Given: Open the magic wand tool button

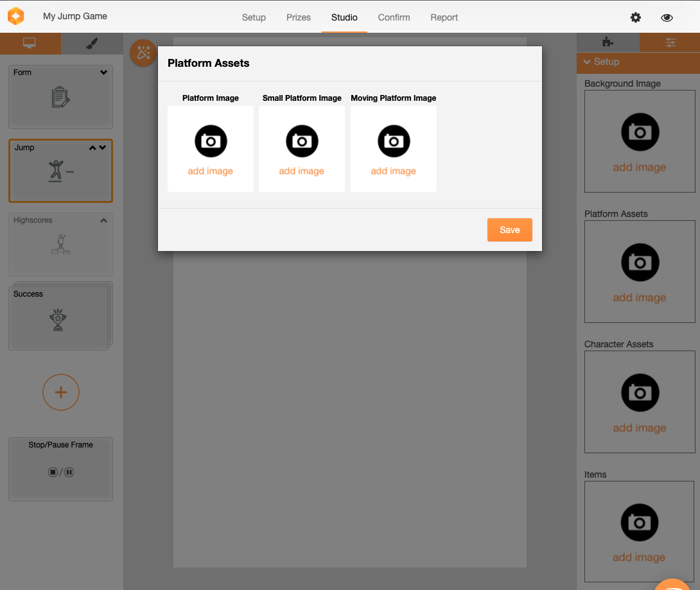Looking at the screenshot, I should pyautogui.click(x=143, y=53).
